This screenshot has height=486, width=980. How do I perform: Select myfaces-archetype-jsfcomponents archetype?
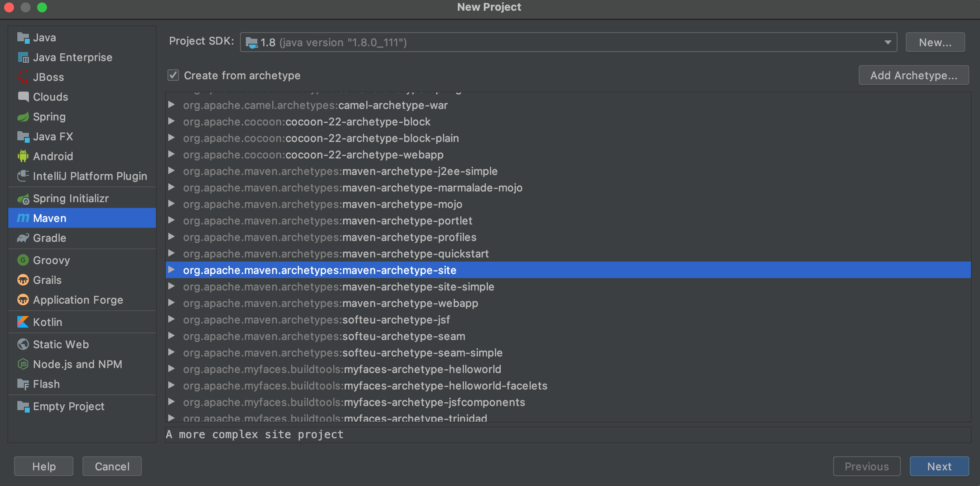click(568, 402)
